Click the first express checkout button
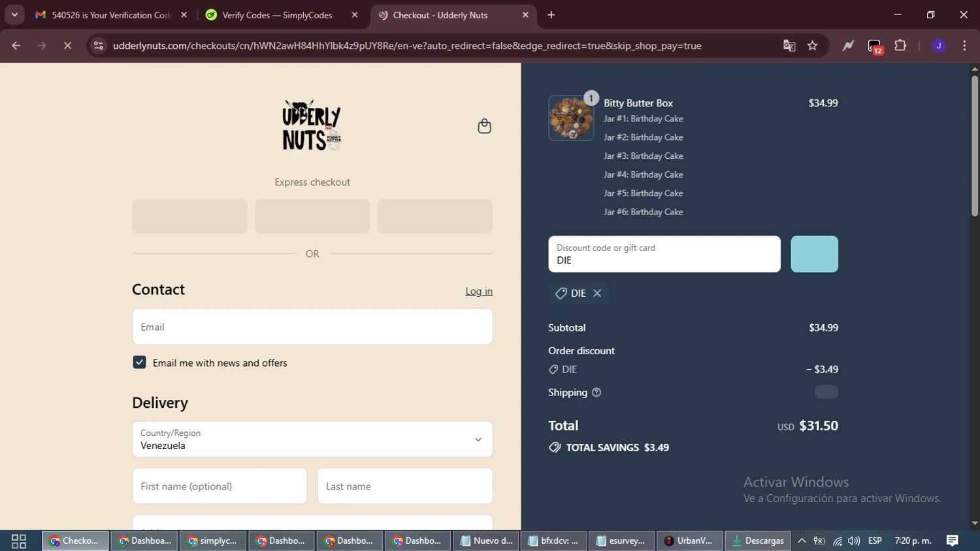The height and width of the screenshot is (551, 980). pyautogui.click(x=189, y=216)
